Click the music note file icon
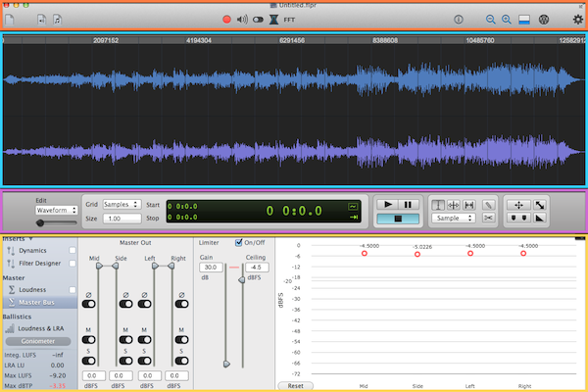The height and width of the screenshot is (392, 588). point(57,20)
